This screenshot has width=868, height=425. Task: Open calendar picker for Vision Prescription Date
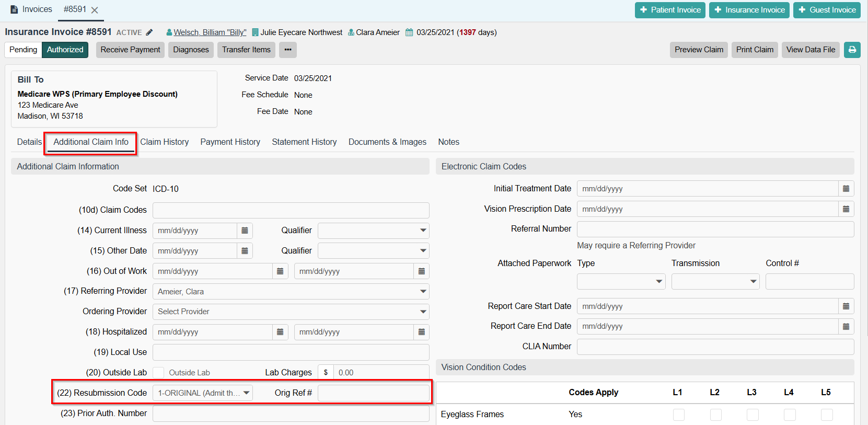point(846,209)
